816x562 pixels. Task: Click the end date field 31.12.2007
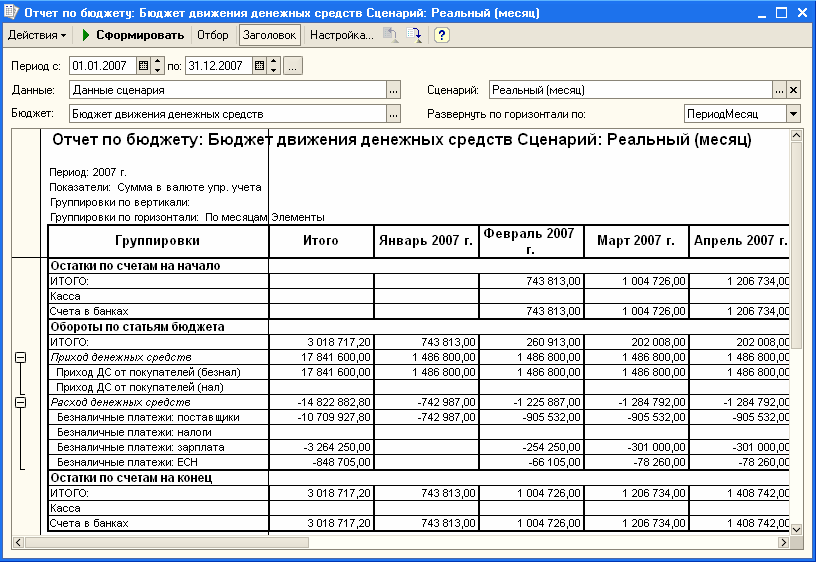(x=219, y=66)
